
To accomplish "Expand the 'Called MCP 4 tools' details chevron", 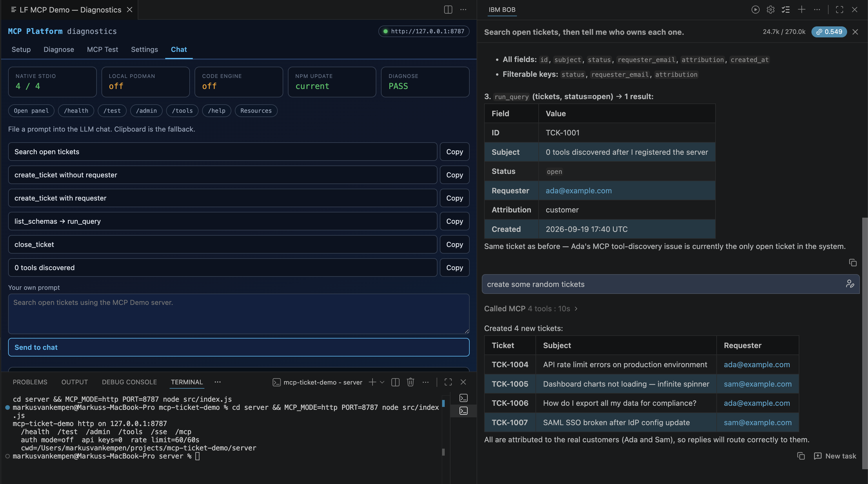I will pos(576,309).
